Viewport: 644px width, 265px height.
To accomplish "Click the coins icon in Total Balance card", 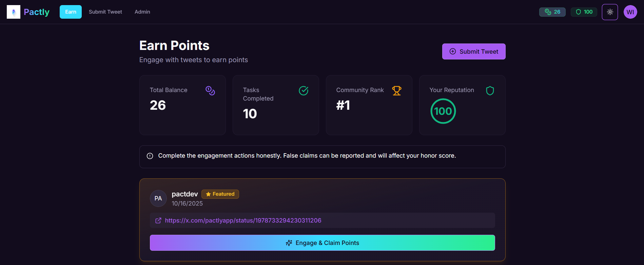I will coord(210,91).
